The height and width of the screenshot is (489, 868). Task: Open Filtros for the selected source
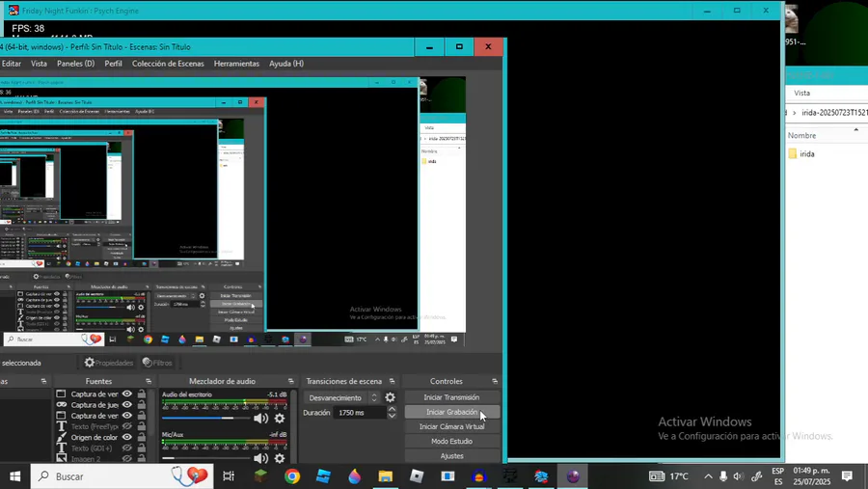pos(158,363)
